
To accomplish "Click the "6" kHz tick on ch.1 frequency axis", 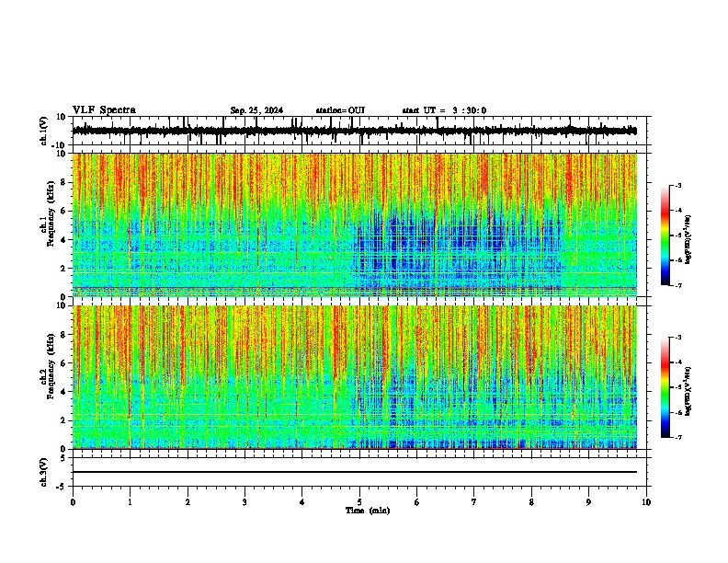I will pyautogui.click(x=64, y=211).
